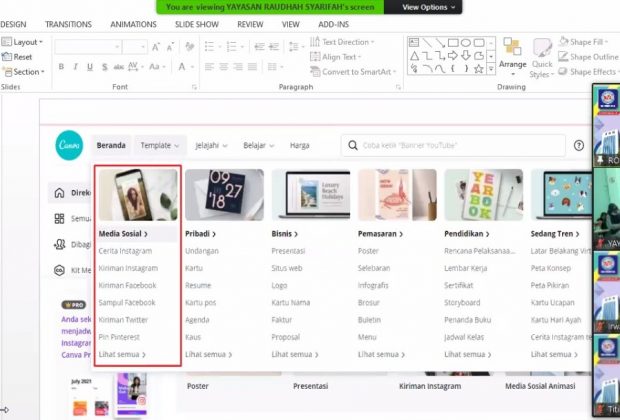Open the Belajar menu in Canva
Image resolution: width=620 pixels, height=420 pixels.
(x=259, y=146)
